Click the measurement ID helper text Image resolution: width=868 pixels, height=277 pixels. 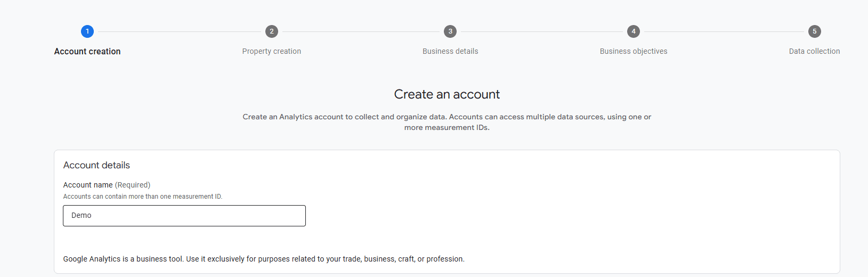tap(143, 197)
